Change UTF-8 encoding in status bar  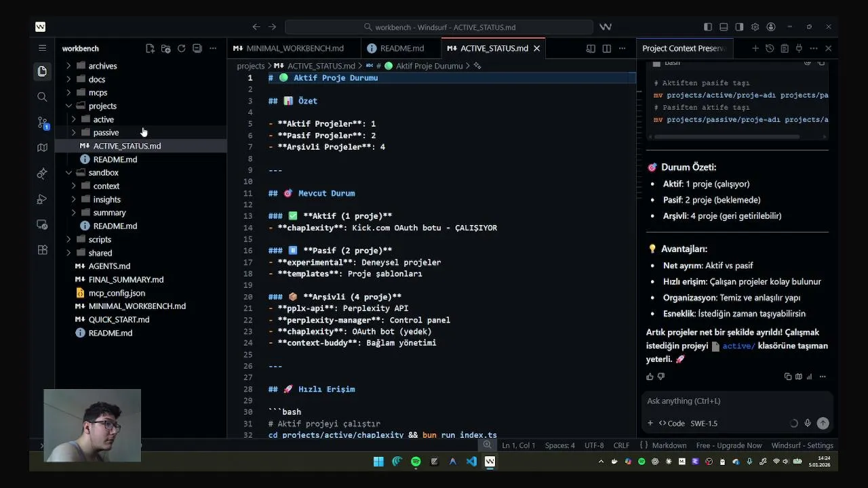click(x=593, y=445)
